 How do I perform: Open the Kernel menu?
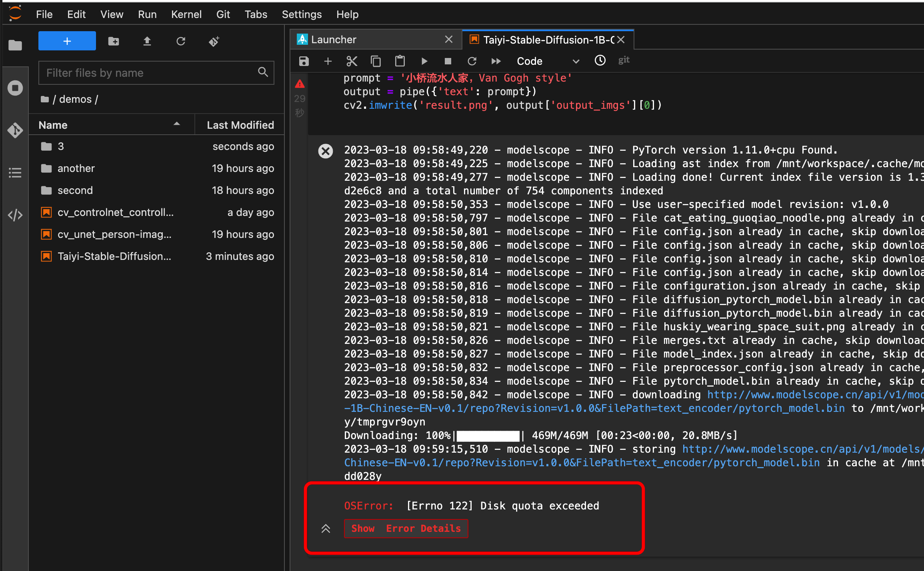[186, 14]
